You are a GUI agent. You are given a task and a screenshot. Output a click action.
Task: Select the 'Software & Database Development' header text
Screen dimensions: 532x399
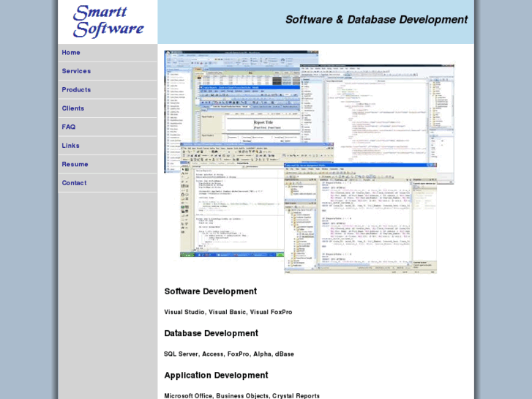point(377,20)
